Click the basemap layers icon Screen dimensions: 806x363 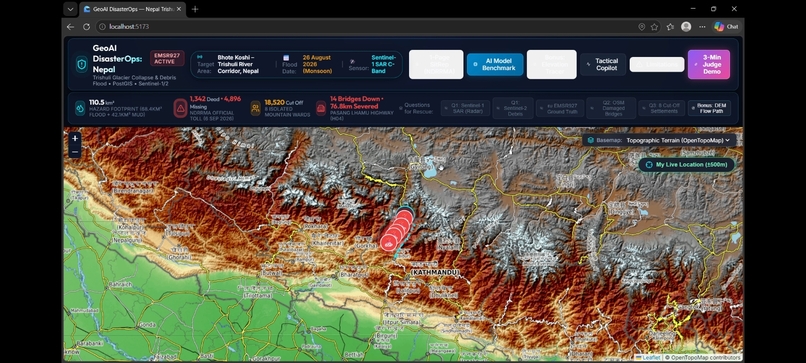pyautogui.click(x=591, y=140)
